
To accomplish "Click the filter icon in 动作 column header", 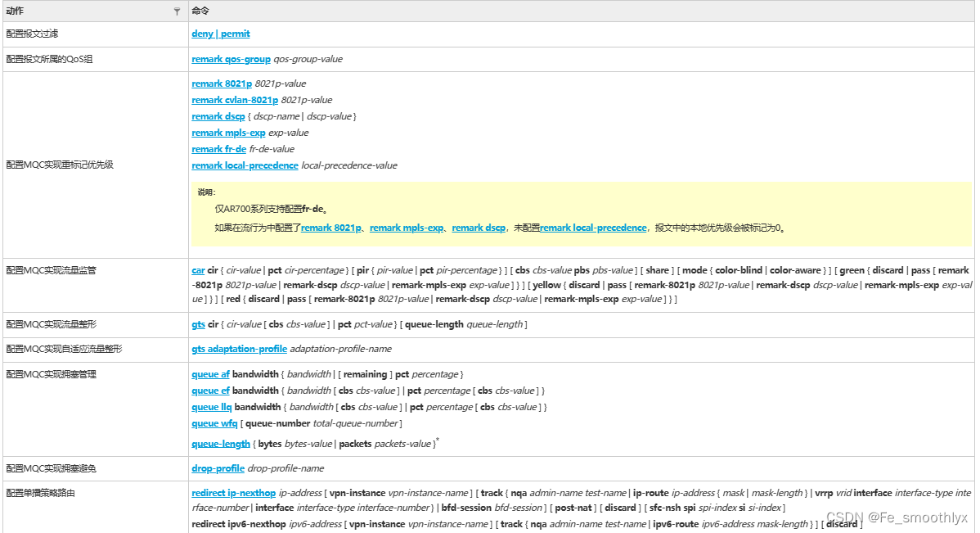I will [177, 11].
